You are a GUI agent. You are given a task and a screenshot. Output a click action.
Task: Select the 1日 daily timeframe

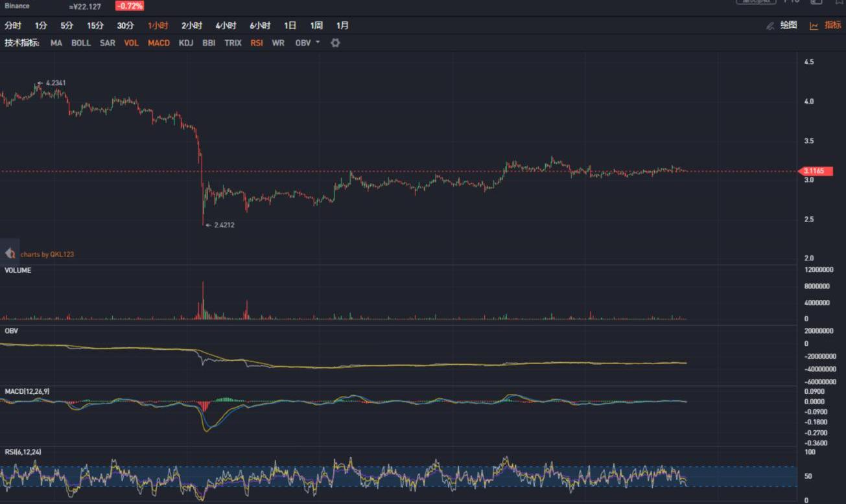click(x=290, y=26)
